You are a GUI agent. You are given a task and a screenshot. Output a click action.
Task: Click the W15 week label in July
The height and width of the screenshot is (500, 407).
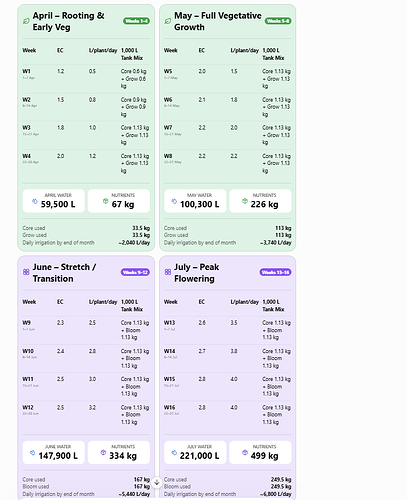[169, 379]
